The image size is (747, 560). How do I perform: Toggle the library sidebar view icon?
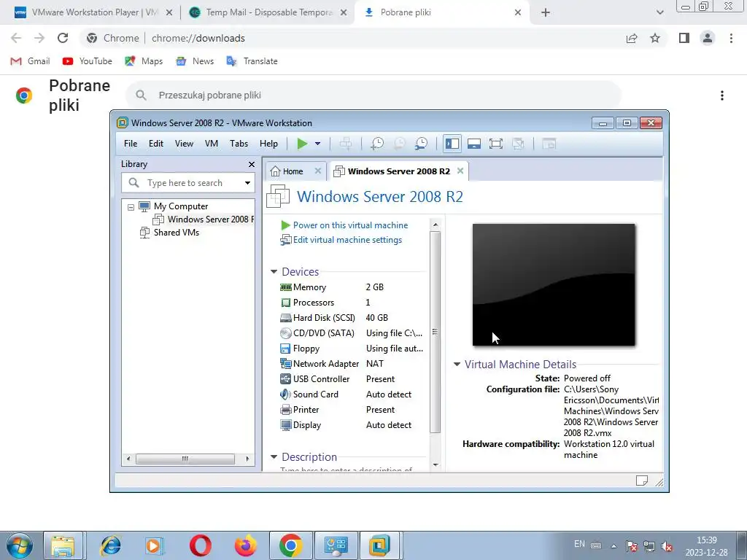tap(452, 144)
